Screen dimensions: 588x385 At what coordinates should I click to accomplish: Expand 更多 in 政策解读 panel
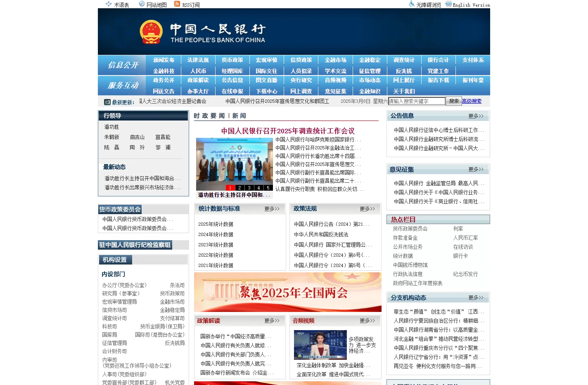coord(272,321)
